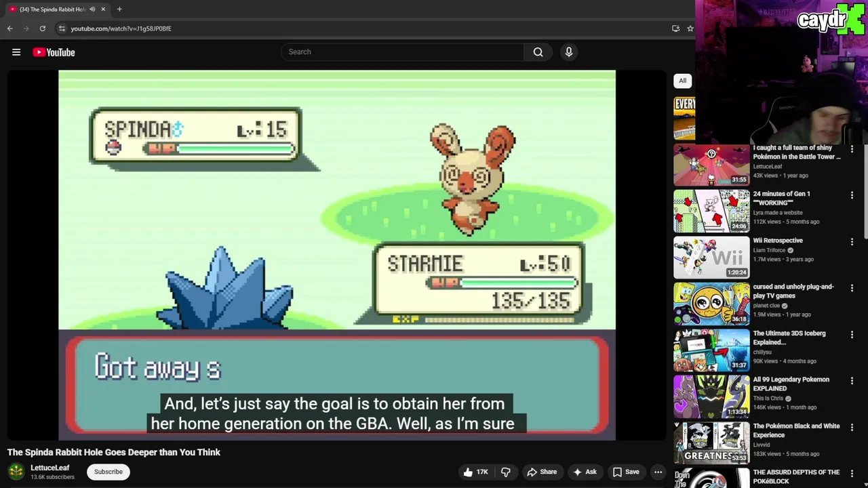Open Wii Retrospective video thumbnail
This screenshot has height=488, width=868.
point(711,258)
